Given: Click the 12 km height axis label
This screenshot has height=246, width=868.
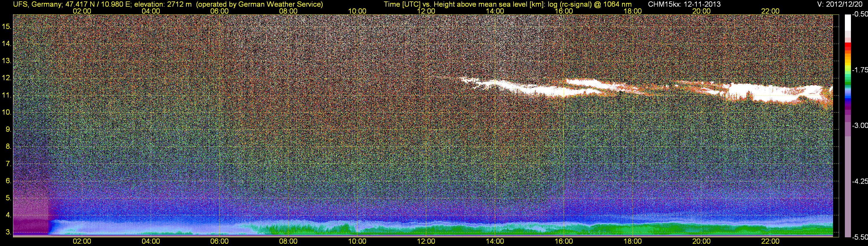Looking at the screenshot, I should pos(7,78).
